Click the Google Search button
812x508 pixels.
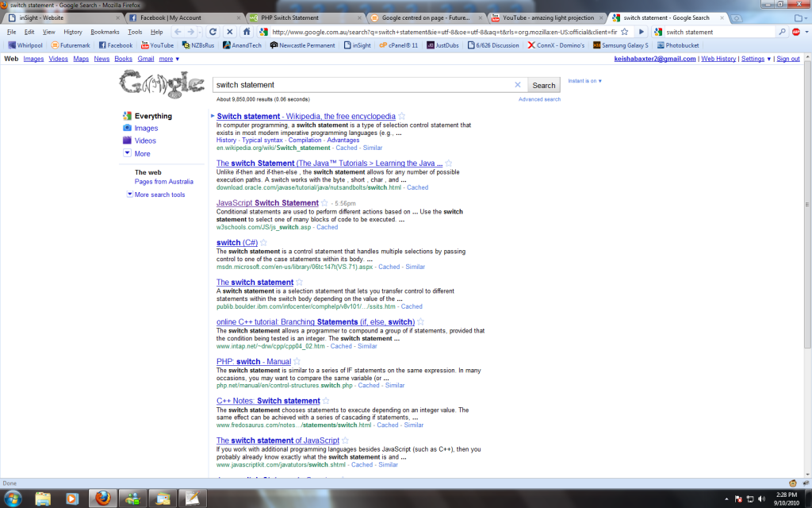coord(544,85)
